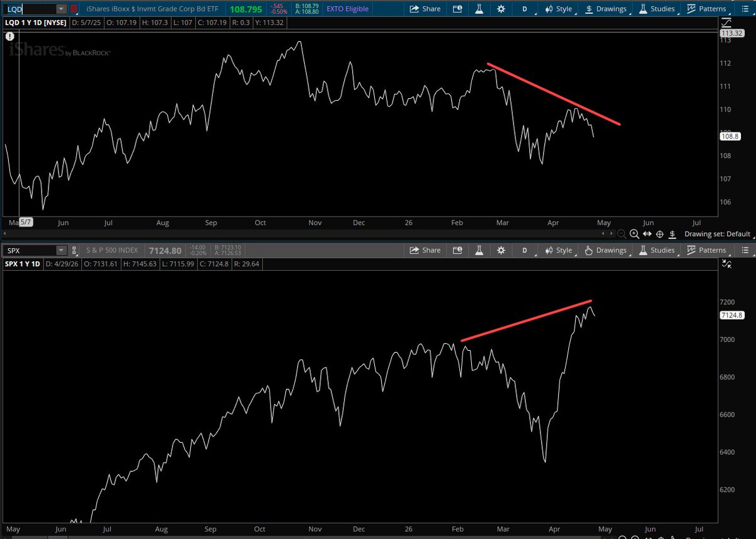This screenshot has height=539, width=756.
Task: Open chart settings gear for LQD
Action: pyautogui.click(x=501, y=9)
